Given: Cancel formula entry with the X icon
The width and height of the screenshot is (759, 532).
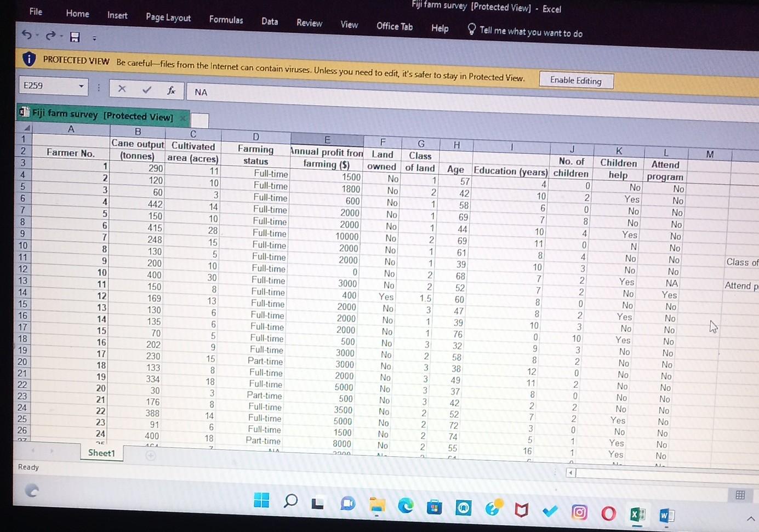Looking at the screenshot, I should coord(122,89).
